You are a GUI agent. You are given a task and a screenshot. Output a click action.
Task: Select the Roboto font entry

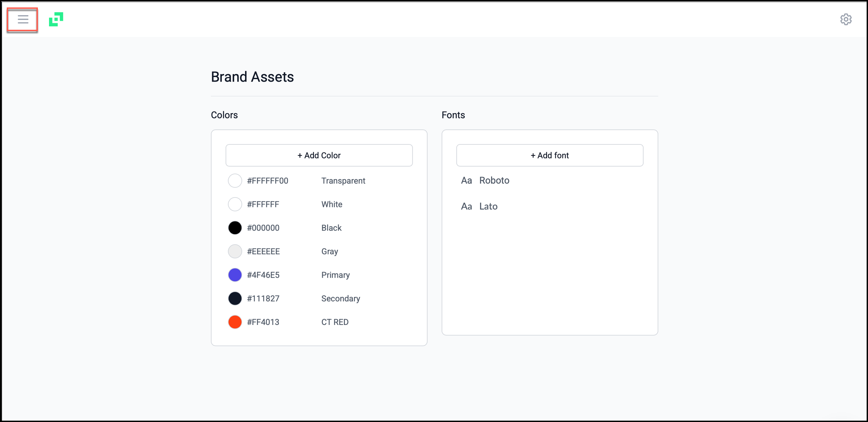coord(494,180)
